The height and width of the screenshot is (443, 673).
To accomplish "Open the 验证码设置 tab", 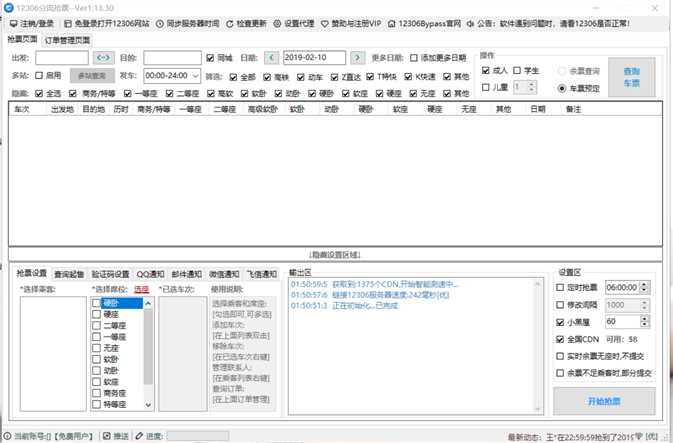I will pos(110,274).
